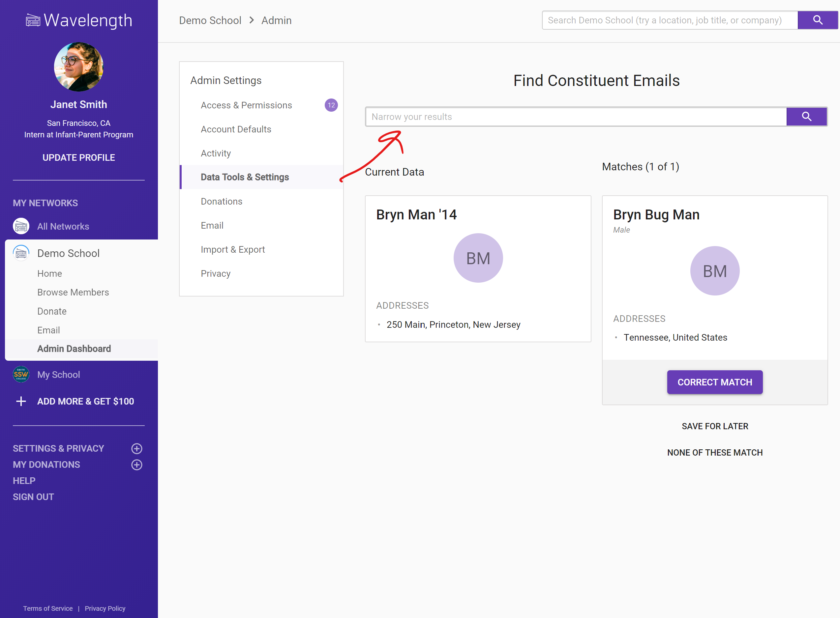Select the My School SSW logo
The width and height of the screenshot is (840, 618).
(21, 374)
